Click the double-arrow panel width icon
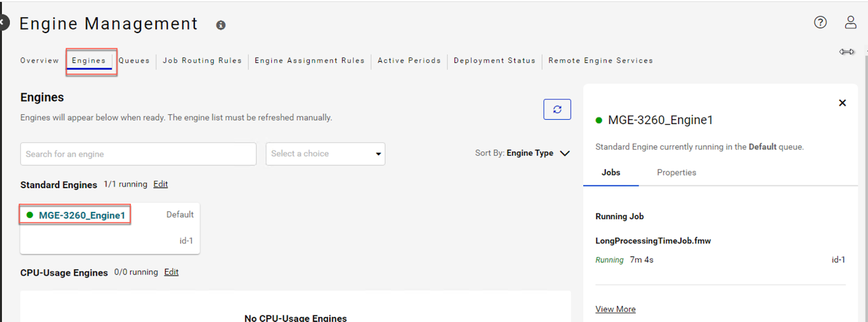Image resolution: width=868 pixels, height=322 pixels. [x=846, y=51]
